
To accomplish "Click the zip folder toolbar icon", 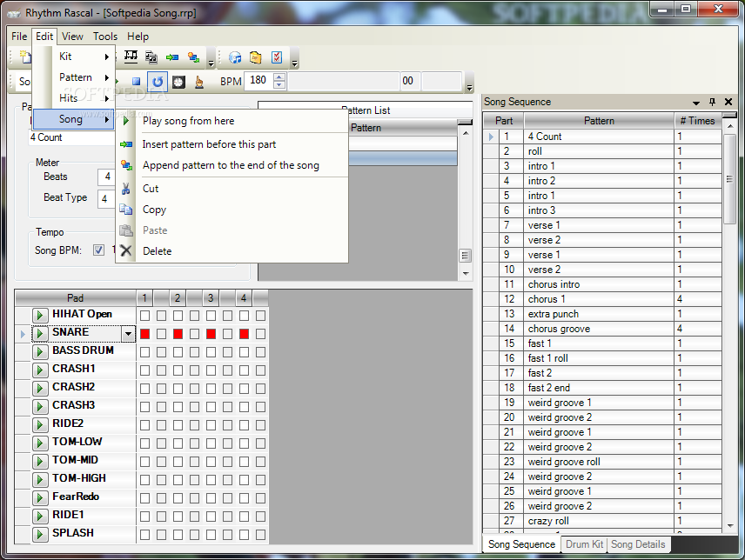I will (x=256, y=57).
